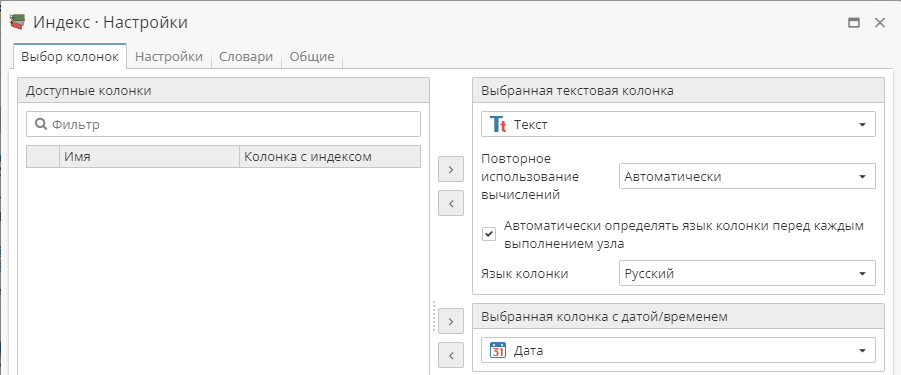Switch to the Выбор колонок tab
Image resolution: width=901 pixels, height=375 pixels.
click(x=70, y=57)
